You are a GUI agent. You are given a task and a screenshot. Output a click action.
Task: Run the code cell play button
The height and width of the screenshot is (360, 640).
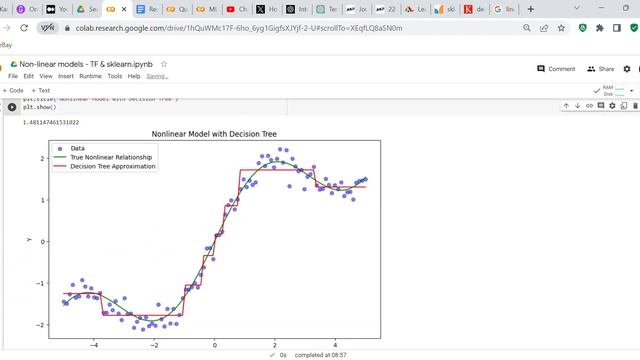12,107
